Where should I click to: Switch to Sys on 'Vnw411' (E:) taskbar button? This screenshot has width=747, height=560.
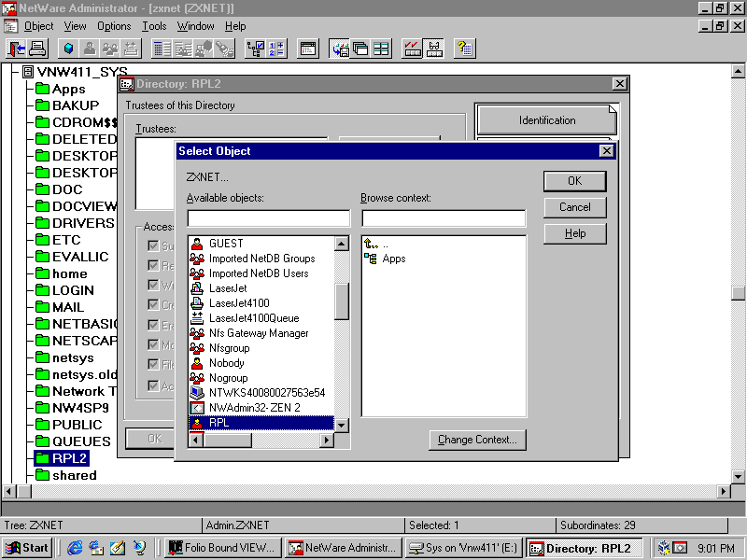tap(464, 548)
